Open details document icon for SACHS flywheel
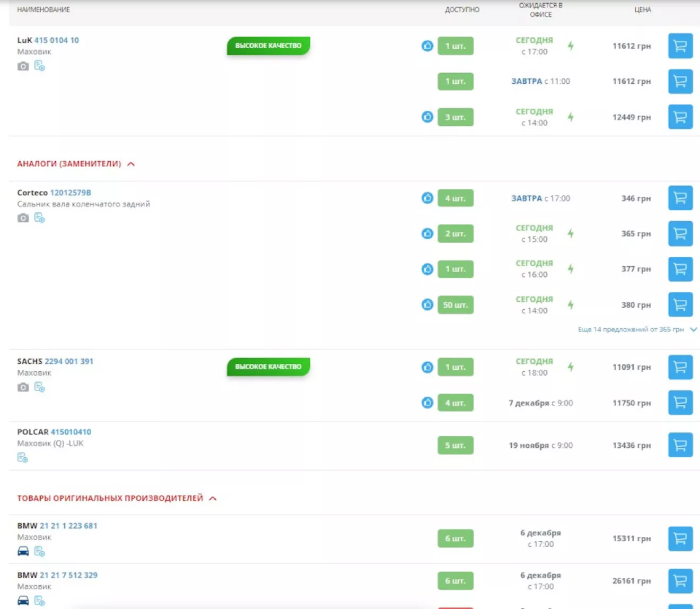Viewport: 700px width, 609px height. click(39, 387)
